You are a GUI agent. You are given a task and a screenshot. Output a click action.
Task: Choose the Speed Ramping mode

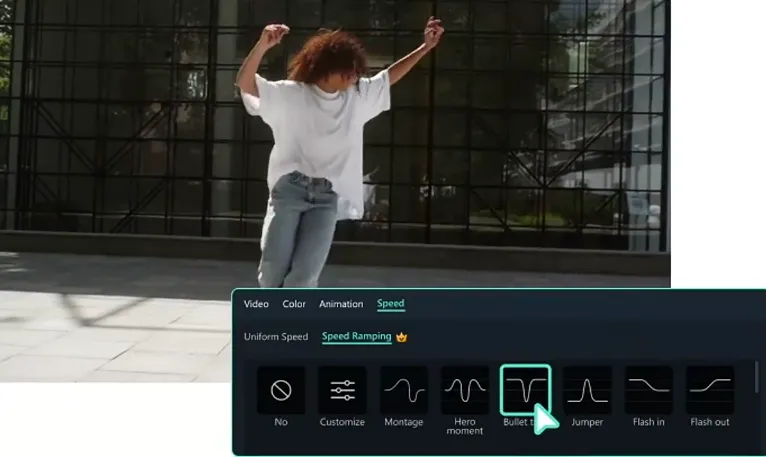click(x=357, y=337)
